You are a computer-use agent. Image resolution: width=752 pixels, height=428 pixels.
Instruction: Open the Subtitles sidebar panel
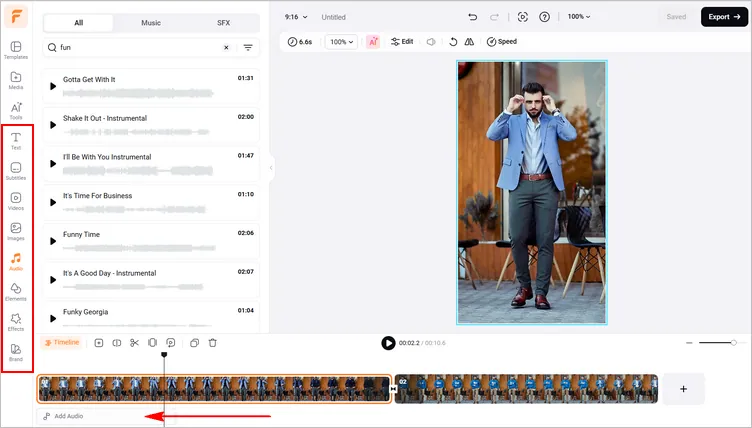(x=16, y=171)
